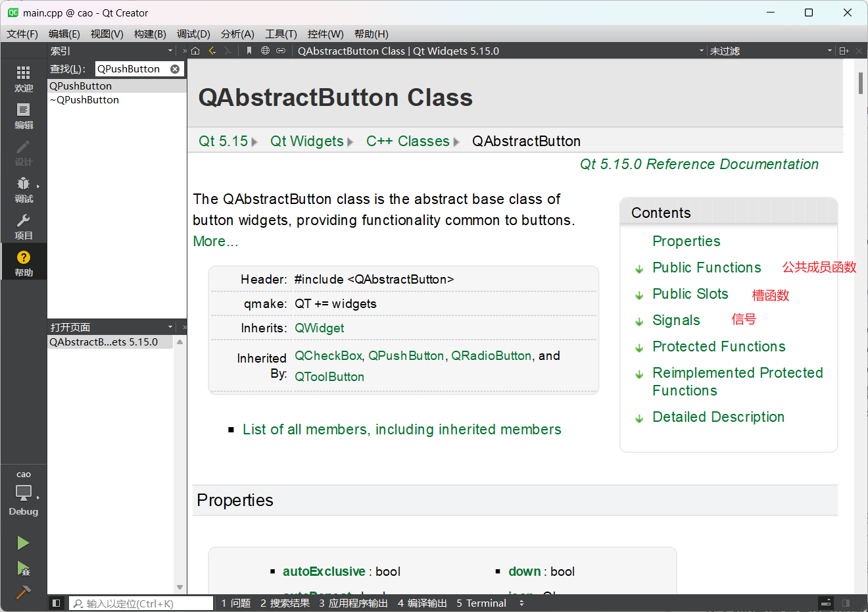Viewport: 868px width, 612px height.
Task: Select QAbstractB...ets 5.15.0 open page entry
Action: tap(110, 342)
